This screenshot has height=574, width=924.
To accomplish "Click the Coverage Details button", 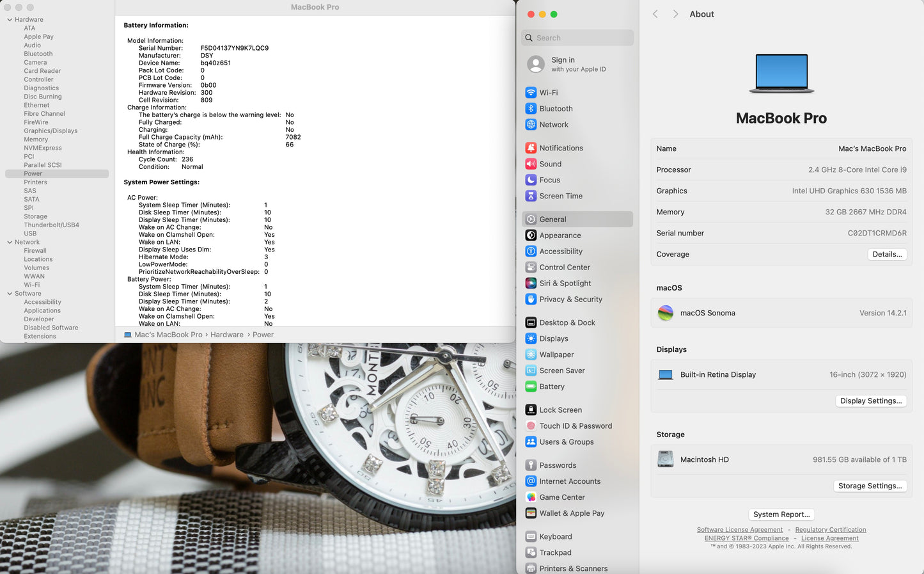I will click(x=887, y=254).
